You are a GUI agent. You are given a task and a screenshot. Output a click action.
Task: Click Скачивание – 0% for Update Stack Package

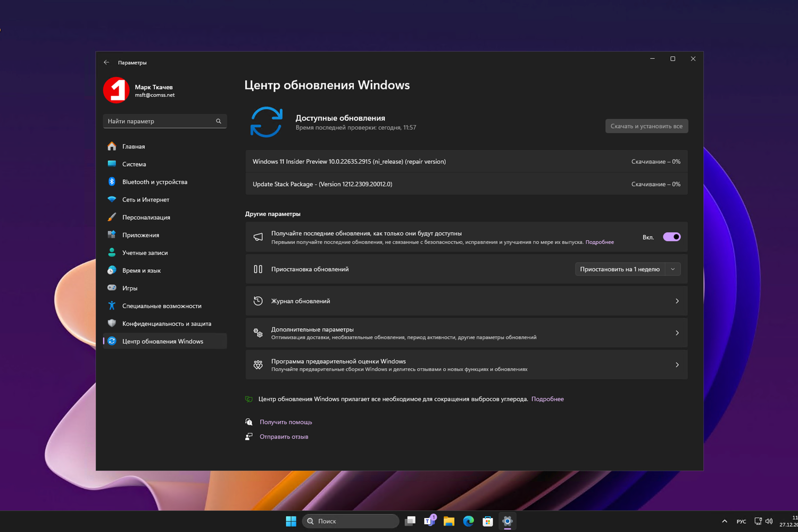click(x=656, y=184)
